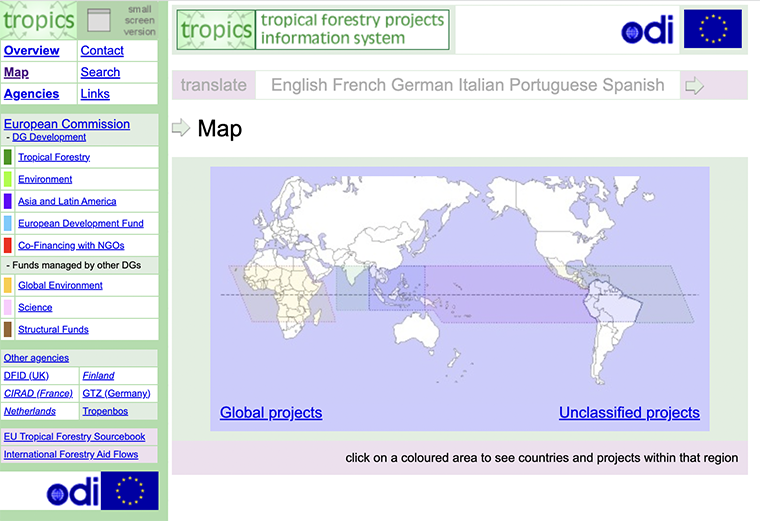The image size is (760, 521).
Task: Open DG Development link
Action: click(49, 137)
